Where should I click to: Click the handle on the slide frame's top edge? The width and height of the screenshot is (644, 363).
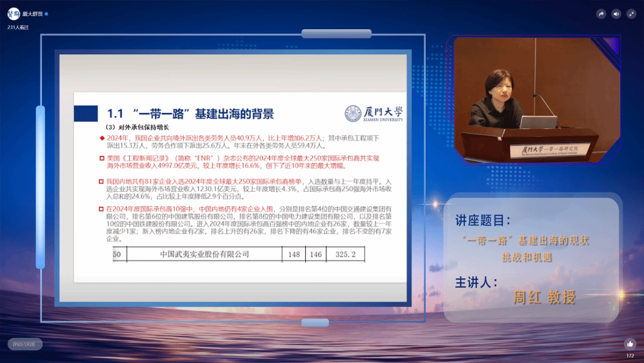[x=328, y=34]
